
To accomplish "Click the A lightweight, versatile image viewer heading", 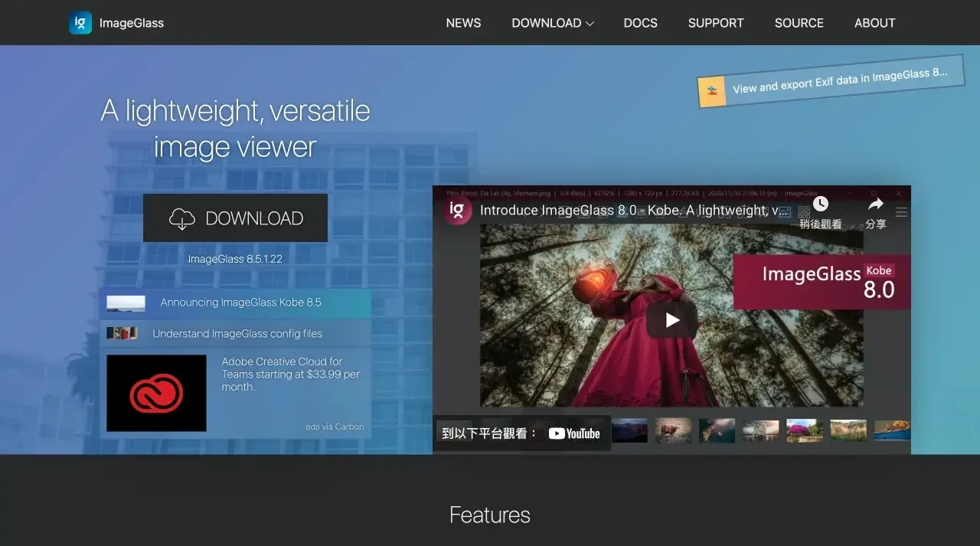I will click(x=235, y=129).
